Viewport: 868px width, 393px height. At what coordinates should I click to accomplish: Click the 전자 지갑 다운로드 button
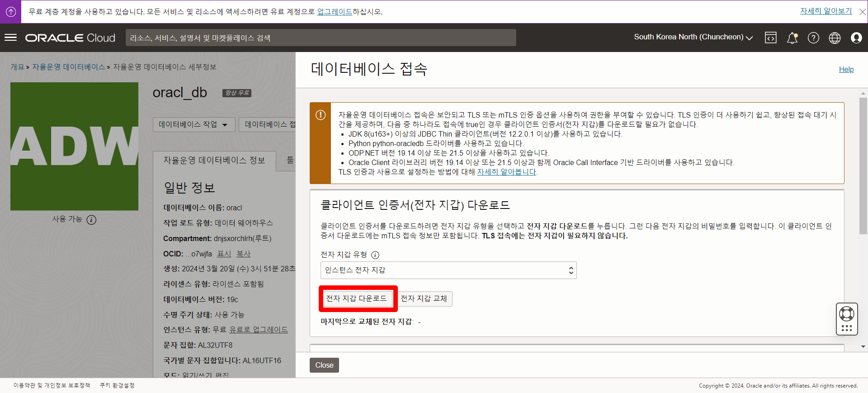pyautogui.click(x=357, y=298)
